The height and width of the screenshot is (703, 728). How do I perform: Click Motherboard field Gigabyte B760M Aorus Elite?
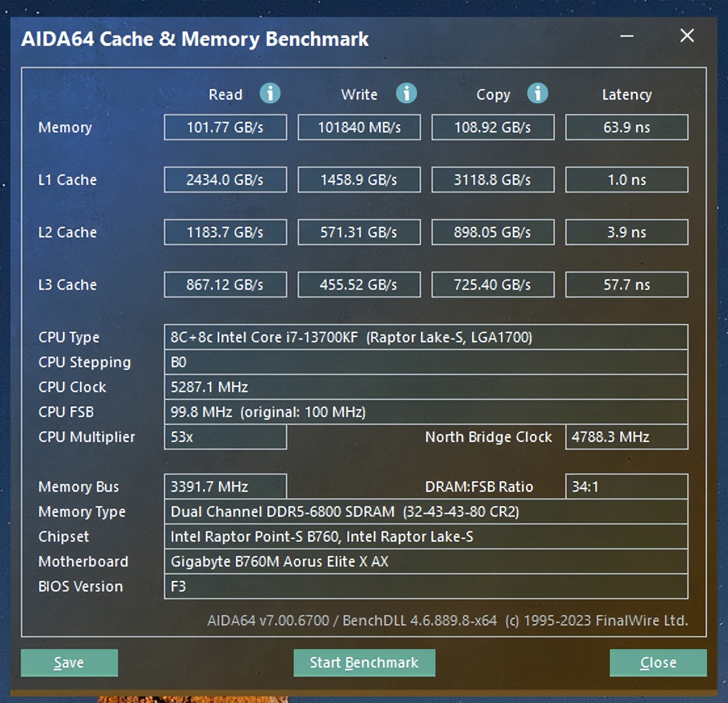pyautogui.click(x=426, y=562)
